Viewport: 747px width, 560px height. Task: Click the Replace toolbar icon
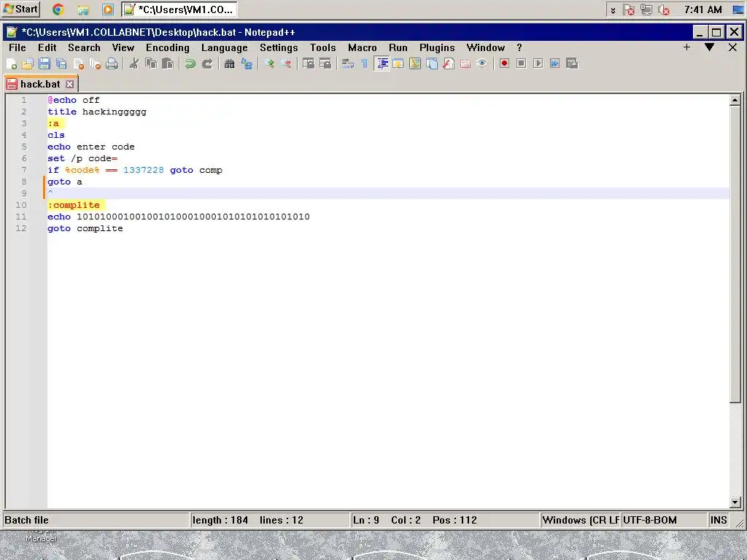click(x=247, y=64)
